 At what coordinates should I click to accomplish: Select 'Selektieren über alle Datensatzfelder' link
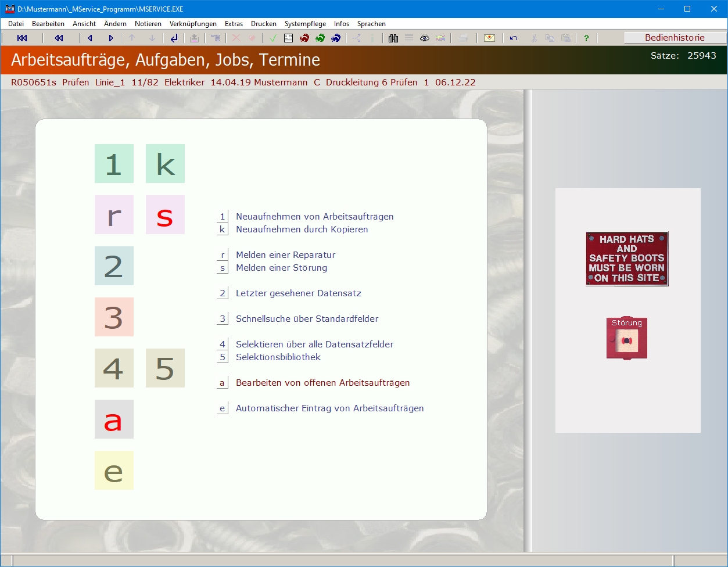click(314, 344)
